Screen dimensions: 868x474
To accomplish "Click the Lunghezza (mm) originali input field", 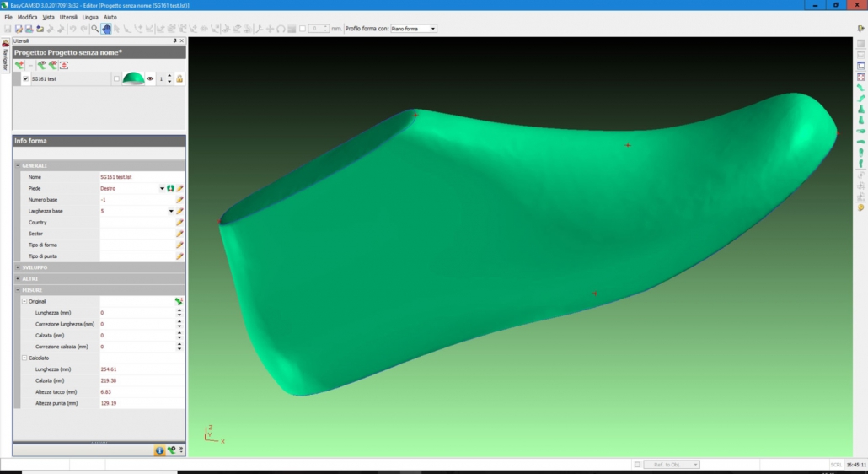I will 137,313.
